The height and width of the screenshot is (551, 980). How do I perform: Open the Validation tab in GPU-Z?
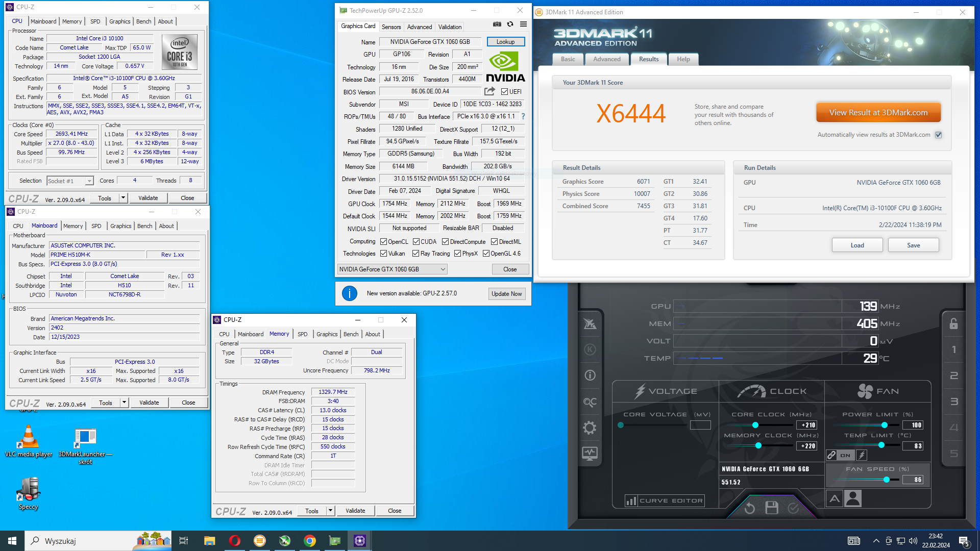(x=450, y=27)
